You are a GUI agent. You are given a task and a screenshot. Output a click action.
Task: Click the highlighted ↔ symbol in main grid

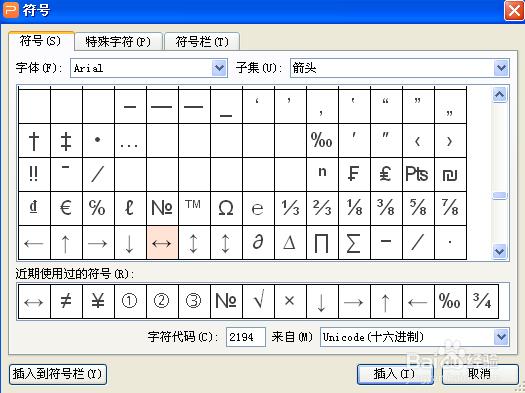click(x=162, y=242)
